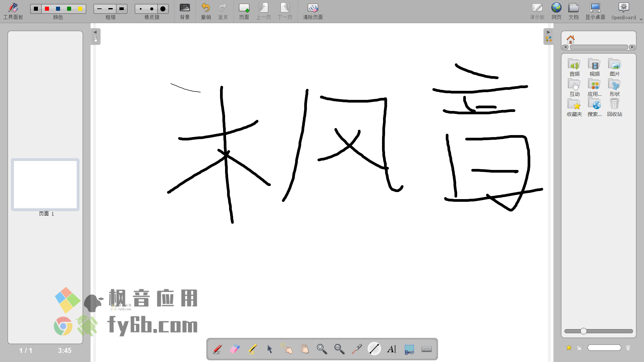Choose the thin line width

(x=99, y=9)
